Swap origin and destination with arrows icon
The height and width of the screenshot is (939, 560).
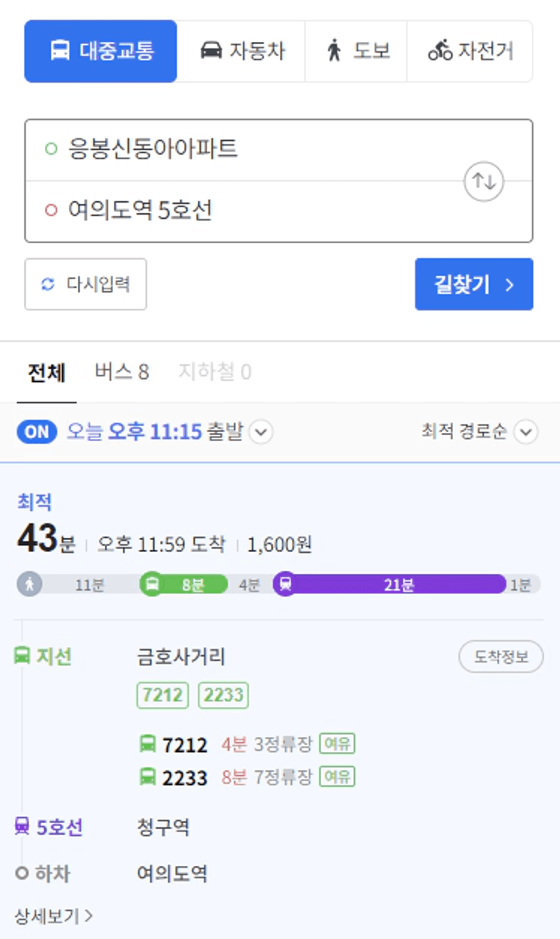pyautogui.click(x=483, y=181)
